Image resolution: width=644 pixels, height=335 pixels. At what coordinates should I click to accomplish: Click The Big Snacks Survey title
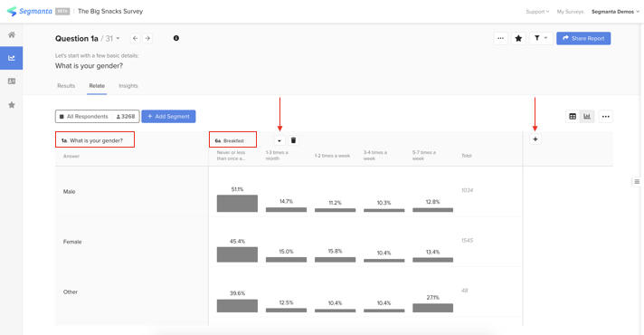point(110,11)
